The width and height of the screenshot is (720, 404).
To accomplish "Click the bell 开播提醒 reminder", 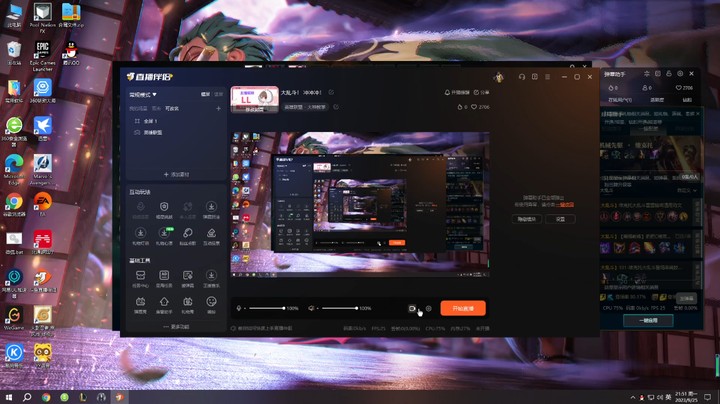I will [457, 92].
